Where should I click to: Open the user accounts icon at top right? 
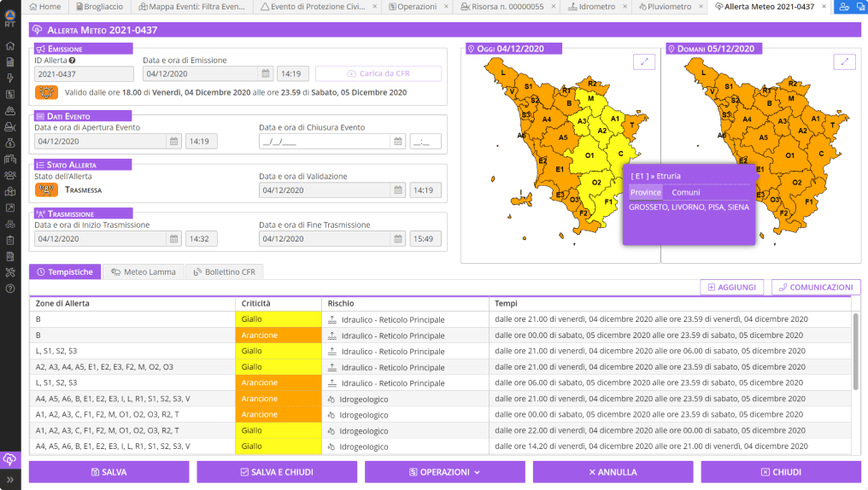point(843,7)
